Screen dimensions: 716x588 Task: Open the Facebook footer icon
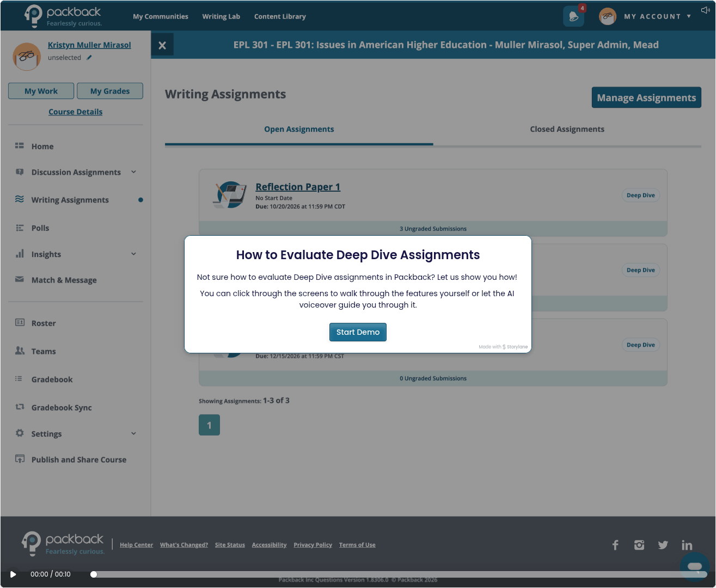[x=615, y=545]
